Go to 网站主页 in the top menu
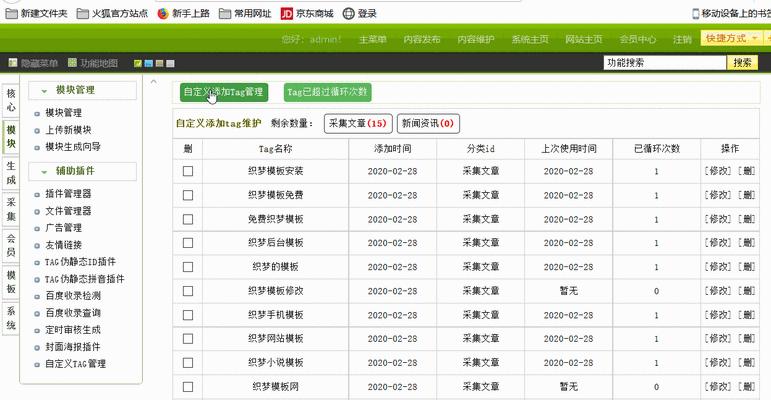 [x=584, y=39]
